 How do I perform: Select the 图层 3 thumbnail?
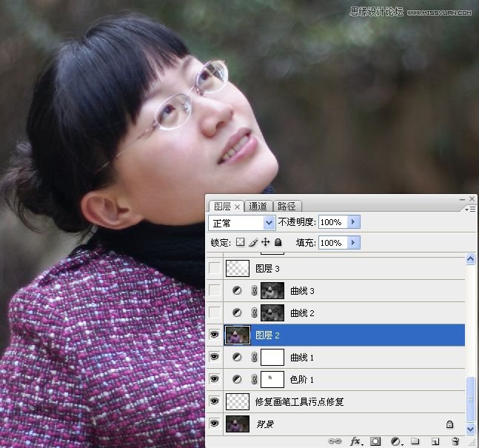click(x=238, y=268)
